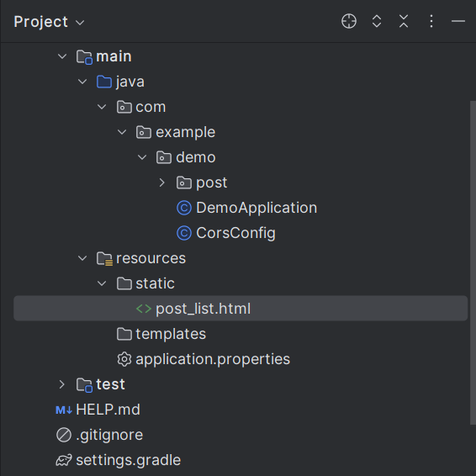Image resolution: width=476 pixels, height=476 pixels.
Task: Collapse the static folder
Action: tap(102, 283)
